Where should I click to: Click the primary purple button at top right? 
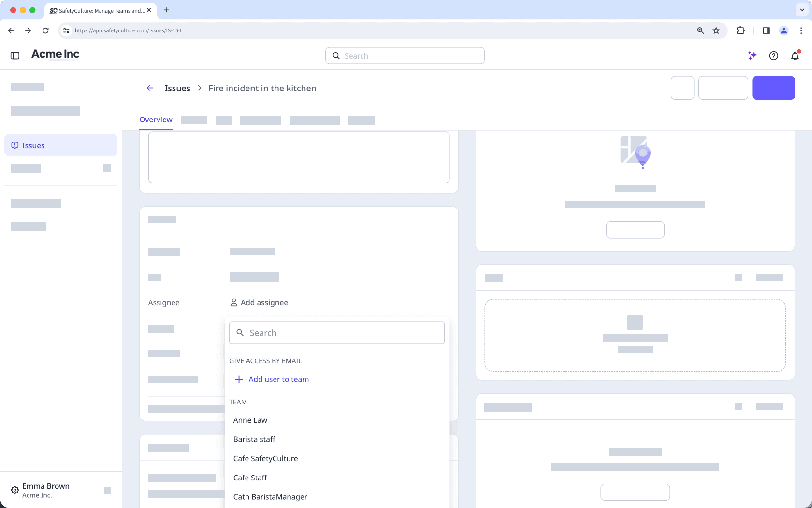[x=773, y=88]
